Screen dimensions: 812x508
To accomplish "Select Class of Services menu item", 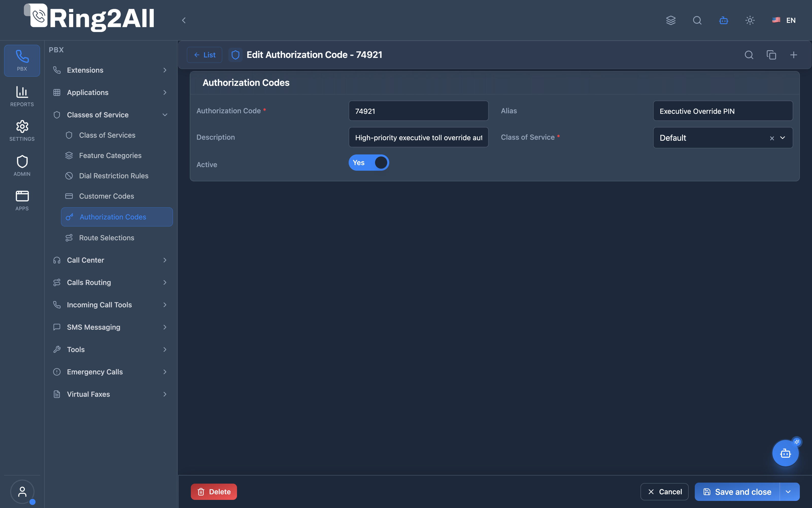I will click(x=116, y=135).
